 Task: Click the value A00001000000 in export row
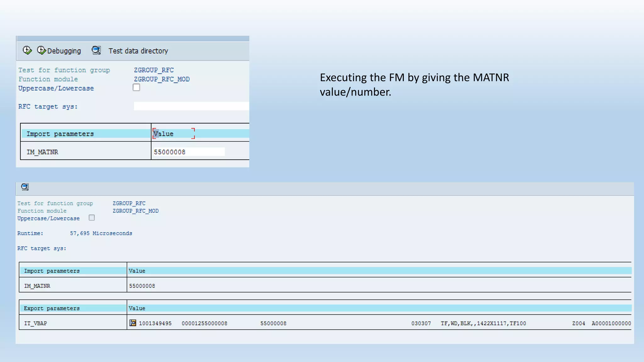coord(611,323)
